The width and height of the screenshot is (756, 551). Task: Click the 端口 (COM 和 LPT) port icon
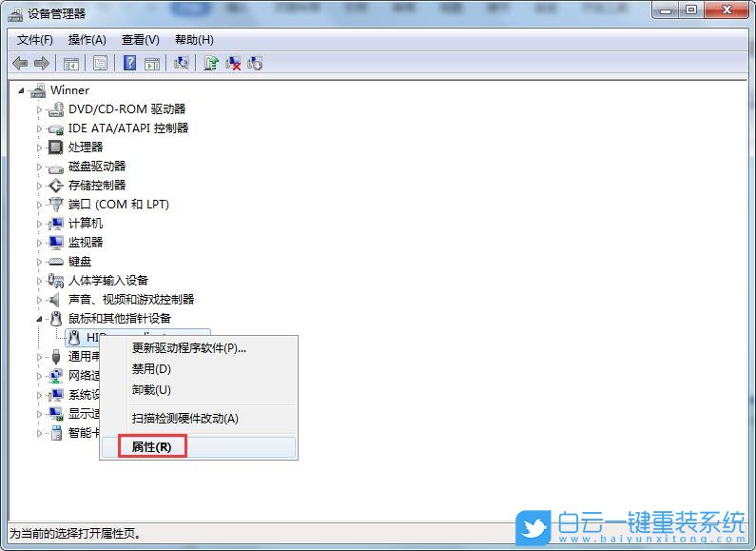click(56, 204)
